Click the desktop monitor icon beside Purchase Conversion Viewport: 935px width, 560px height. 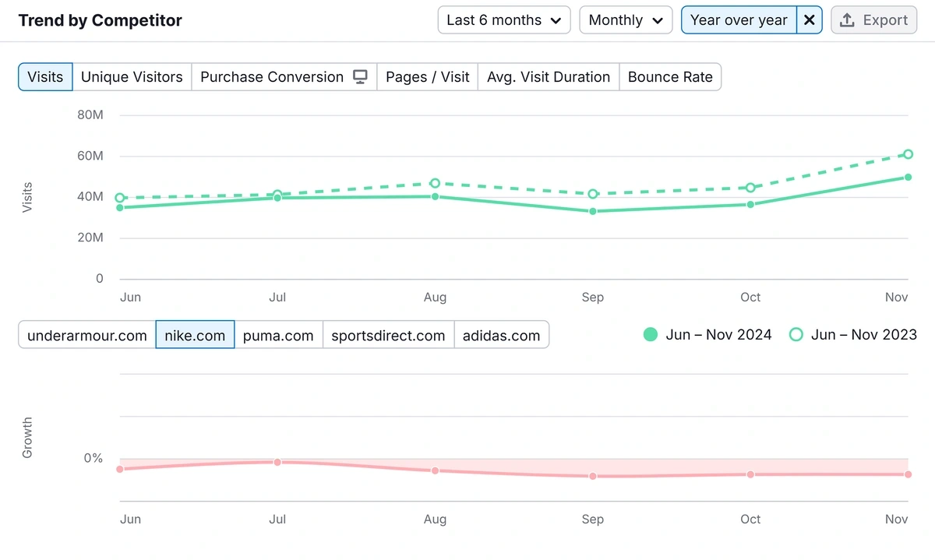point(360,77)
